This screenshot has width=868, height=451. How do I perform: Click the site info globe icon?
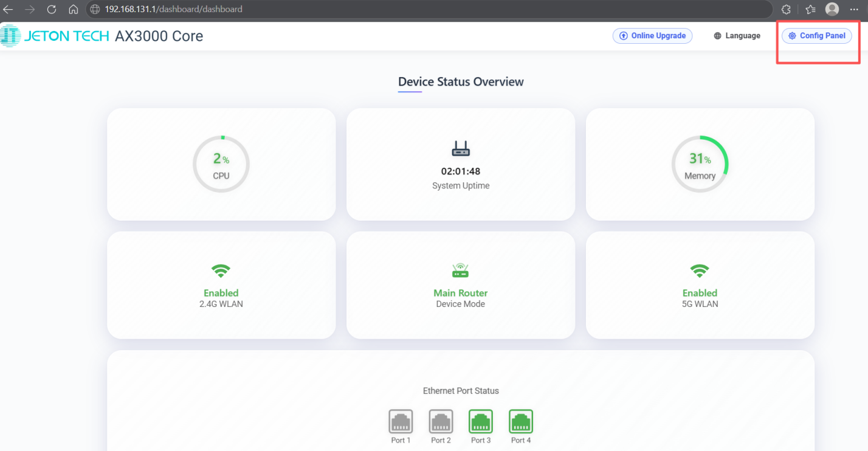95,9
